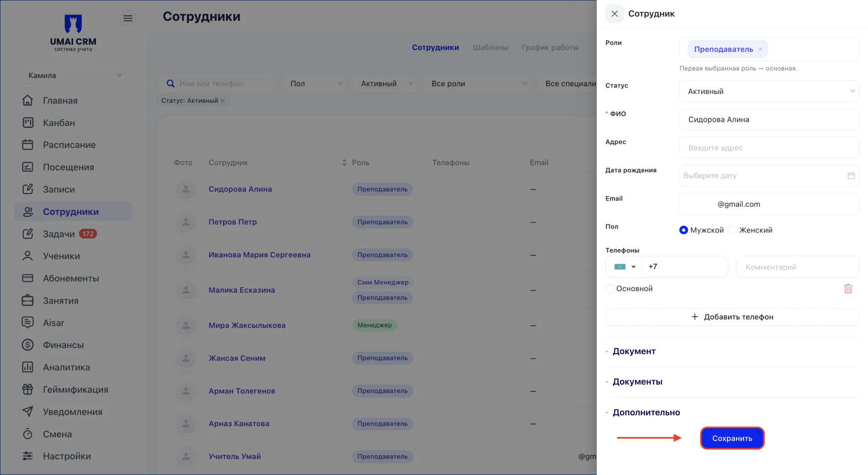The image size is (868, 475).
Task: Remove the Преподаватель role tag
Action: pos(760,49)
